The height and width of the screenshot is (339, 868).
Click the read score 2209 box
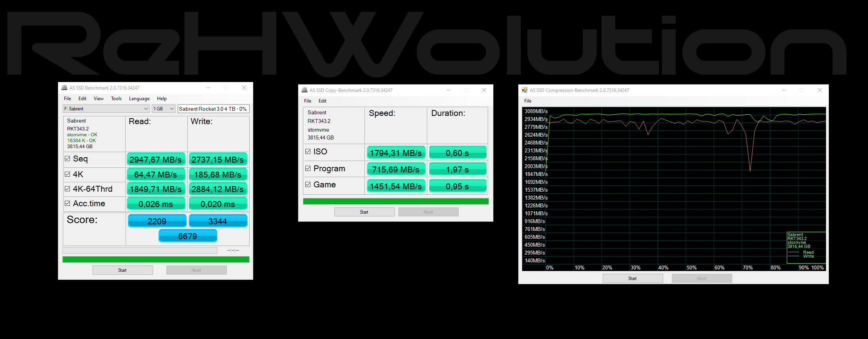[157, 221]
